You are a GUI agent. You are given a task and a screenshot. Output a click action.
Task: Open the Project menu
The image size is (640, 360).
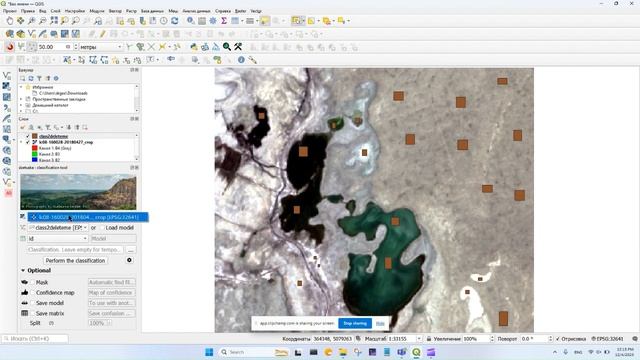coord(10,11)
